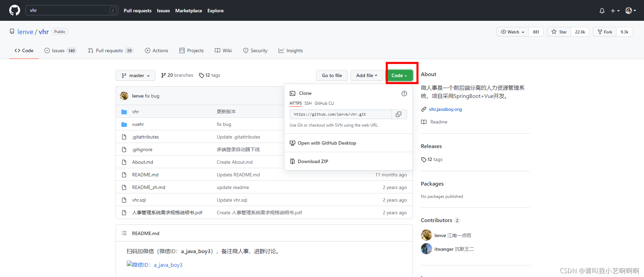This screenshot has height=277, width=644.
Task: Open the Security tab
Action: [255, 50]
